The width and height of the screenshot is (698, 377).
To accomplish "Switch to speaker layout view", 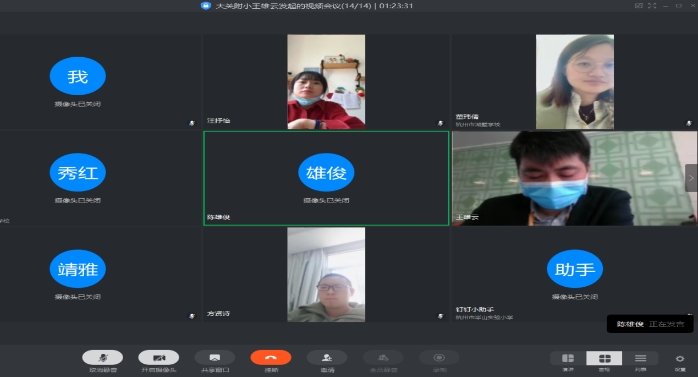I will 568,358.
